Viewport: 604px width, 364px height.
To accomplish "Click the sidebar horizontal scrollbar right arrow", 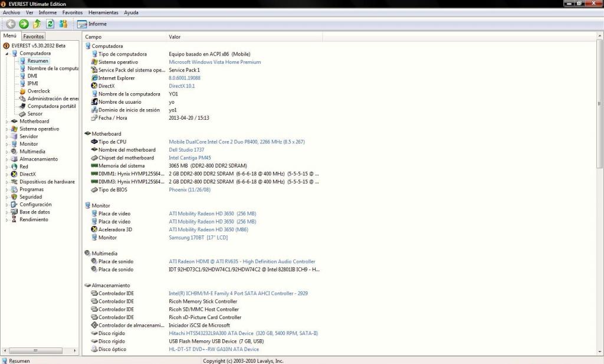I will click(75, 350).
